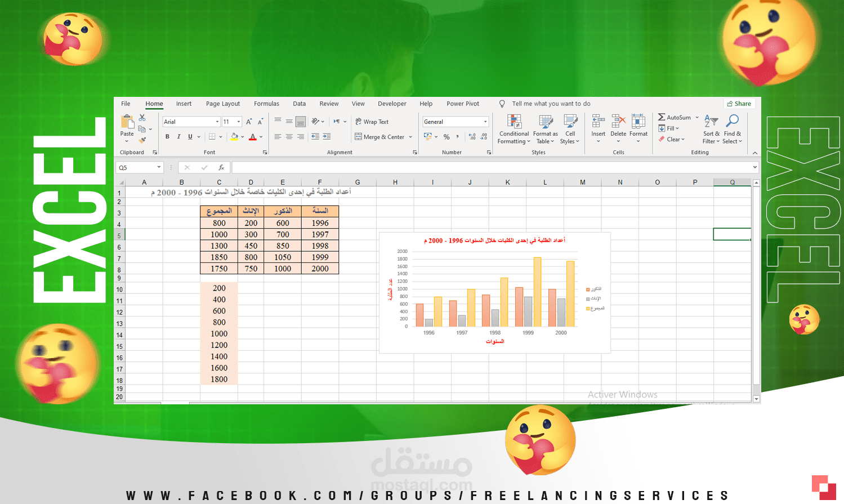Toggle Bold formatting
The height and width of the screenshot is (504, 844).
tap(167, 137)
